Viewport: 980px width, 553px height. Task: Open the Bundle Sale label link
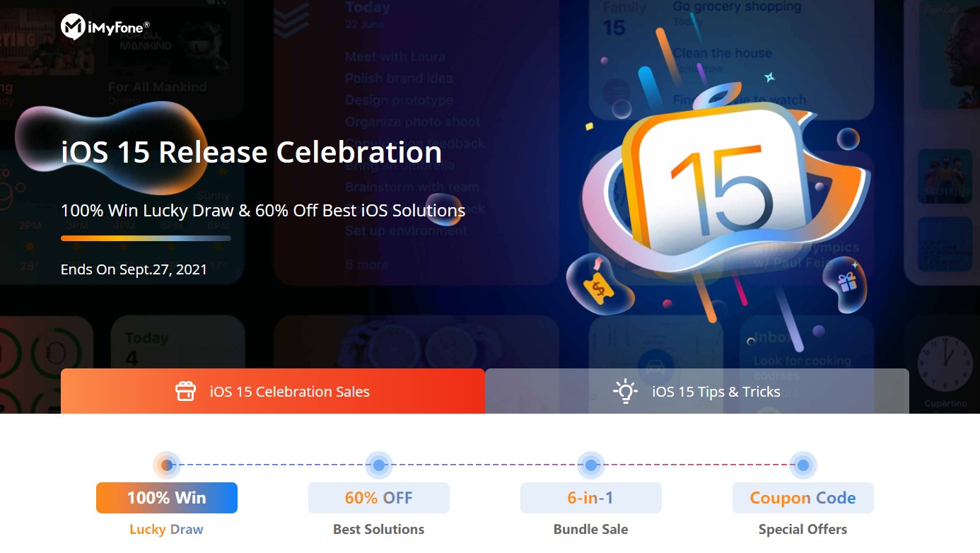(591, 529)
